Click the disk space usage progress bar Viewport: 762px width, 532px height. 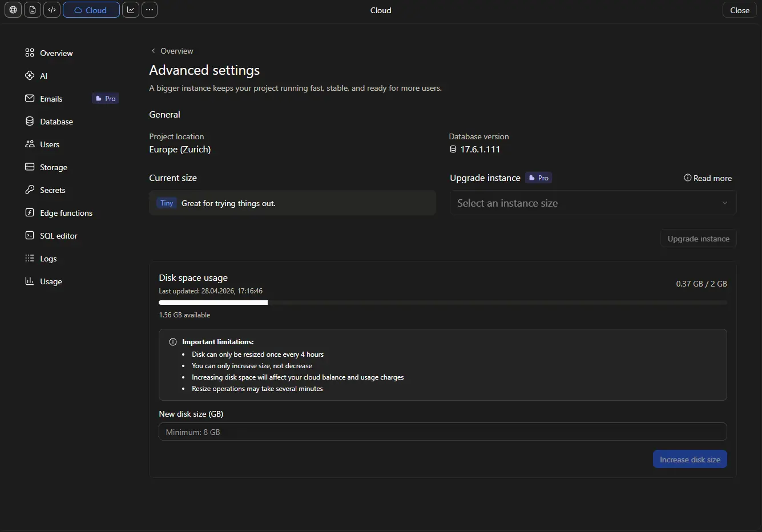pos(443,303)
